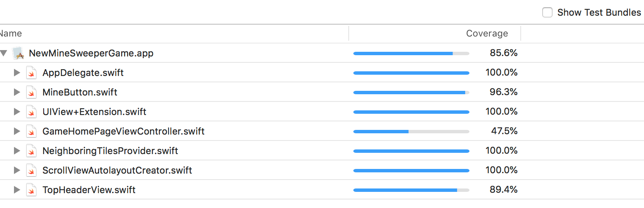
Task: Expand the TopHeaderView.swift disclosure triangle
Action: [17, 190]
